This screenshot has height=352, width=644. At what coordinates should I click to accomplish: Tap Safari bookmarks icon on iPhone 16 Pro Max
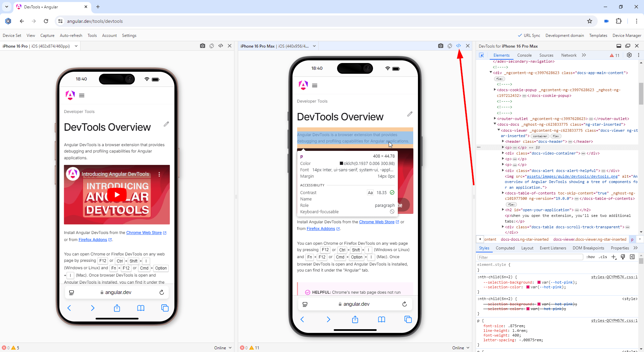[382, 319]
